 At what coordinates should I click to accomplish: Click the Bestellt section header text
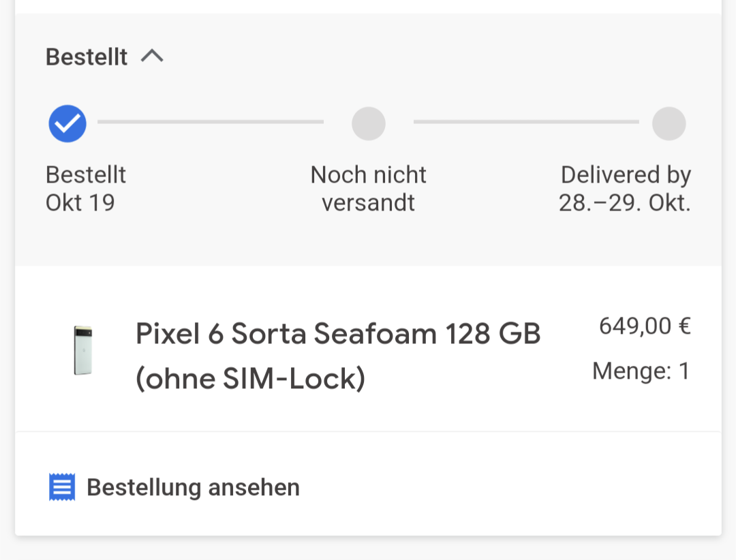pos(87,57)
